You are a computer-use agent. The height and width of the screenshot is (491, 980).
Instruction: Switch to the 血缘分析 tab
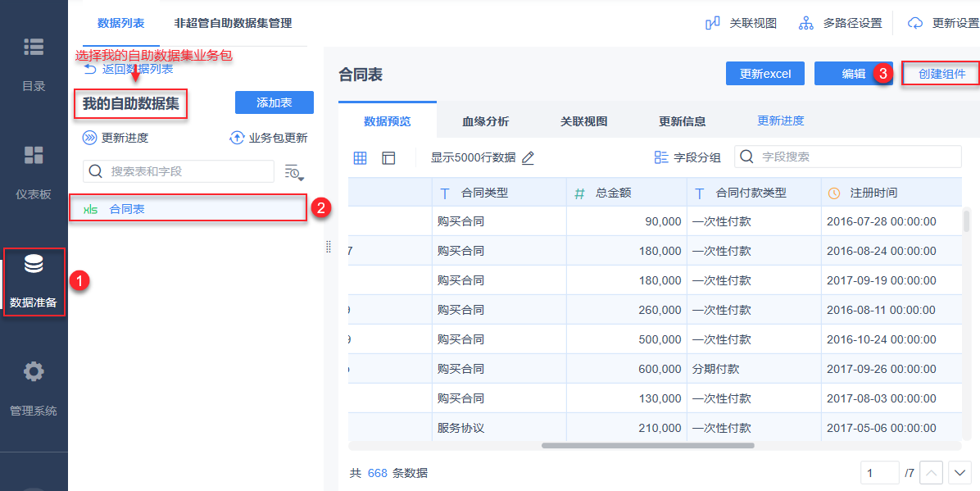485,121
